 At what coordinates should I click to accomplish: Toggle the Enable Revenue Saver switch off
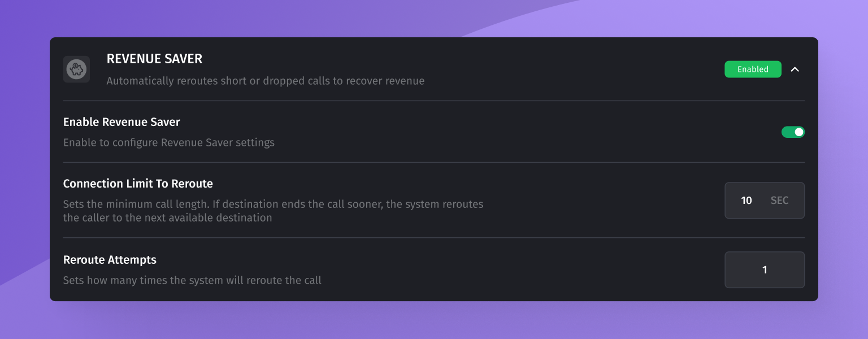point(793,132)
